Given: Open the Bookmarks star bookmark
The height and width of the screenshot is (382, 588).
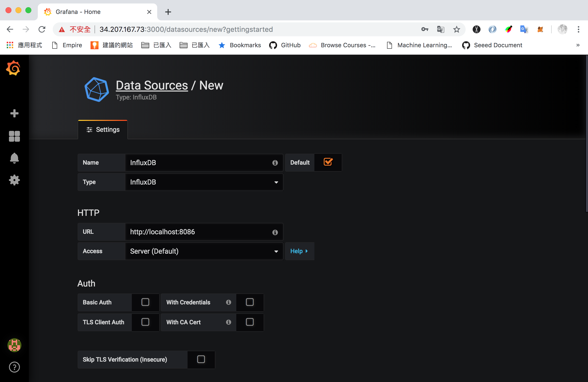Looking at the screenshot, I should tap(240, 45).
